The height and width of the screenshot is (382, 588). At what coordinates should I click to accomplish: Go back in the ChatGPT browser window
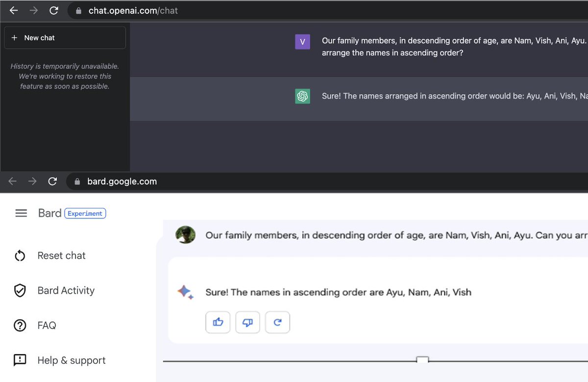tap(13, 10)
